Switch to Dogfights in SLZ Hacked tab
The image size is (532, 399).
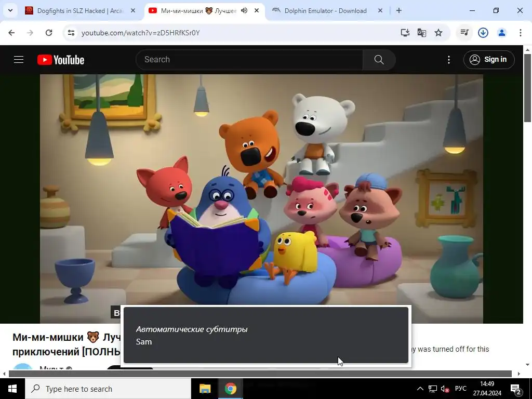80,11
